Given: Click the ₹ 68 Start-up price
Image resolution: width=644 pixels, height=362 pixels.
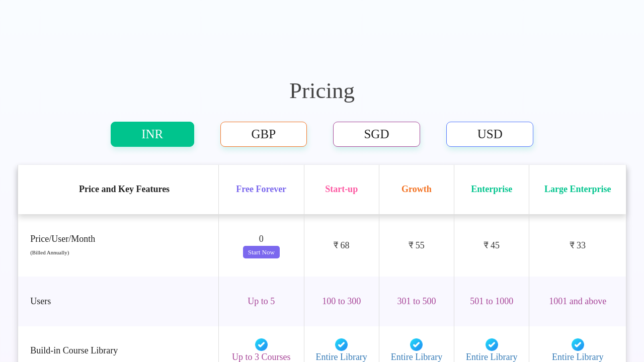Looking at the screenshot, I should coord(341,245).
